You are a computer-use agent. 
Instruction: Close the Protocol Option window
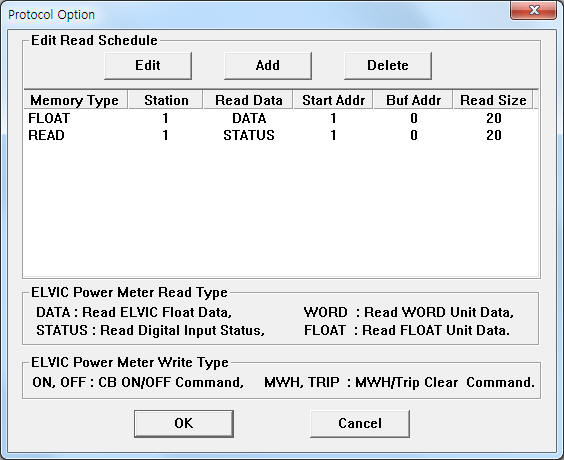point(533,10)
